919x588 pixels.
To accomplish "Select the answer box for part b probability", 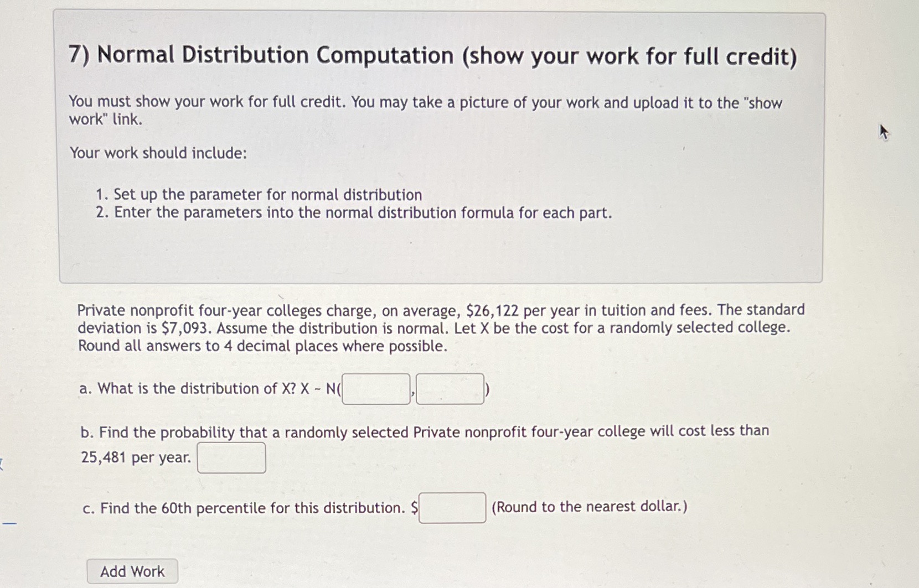I will pos(231,457).
